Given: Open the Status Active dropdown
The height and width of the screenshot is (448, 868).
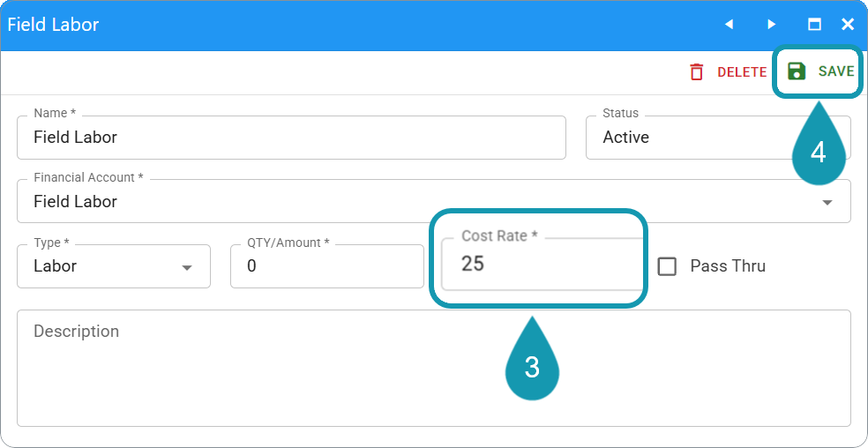Looking at the screenshot, I should click(x=718, y=138).
